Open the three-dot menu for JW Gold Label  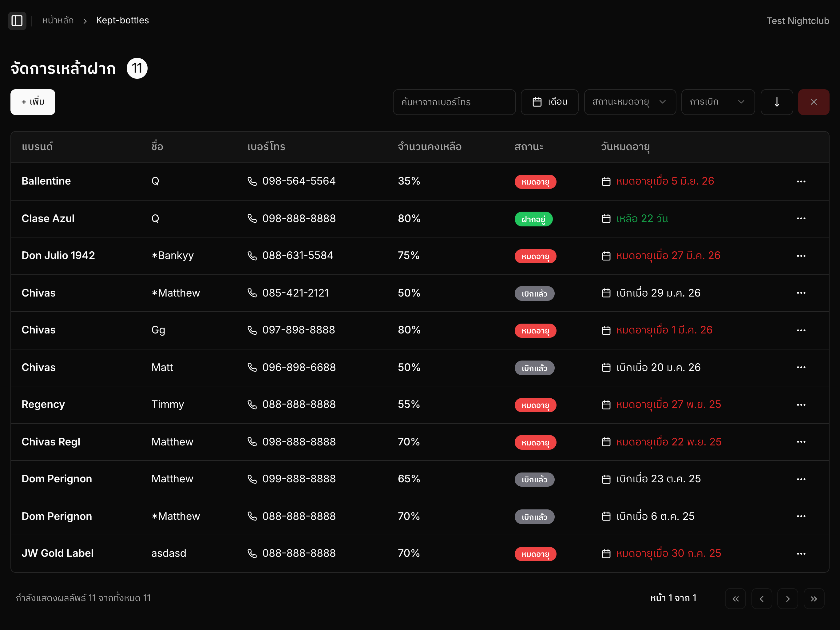coord(801,554)
